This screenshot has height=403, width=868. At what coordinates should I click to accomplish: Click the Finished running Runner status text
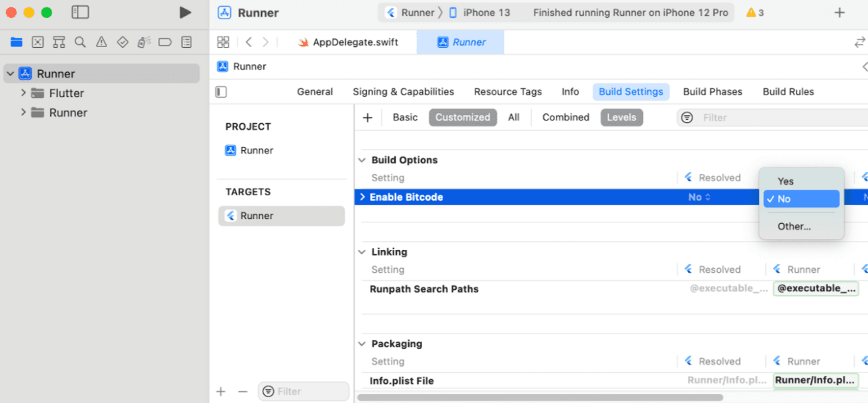(x=630, y=13)
